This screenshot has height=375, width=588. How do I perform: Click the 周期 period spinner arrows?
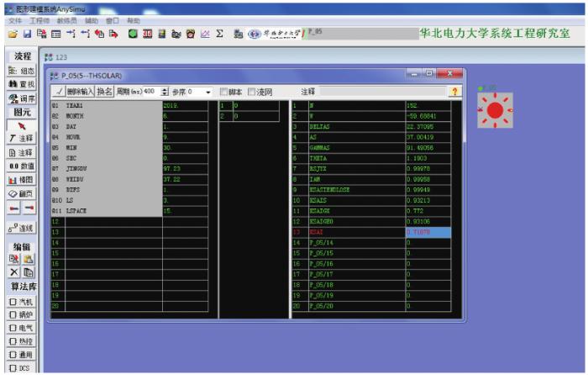165,92
